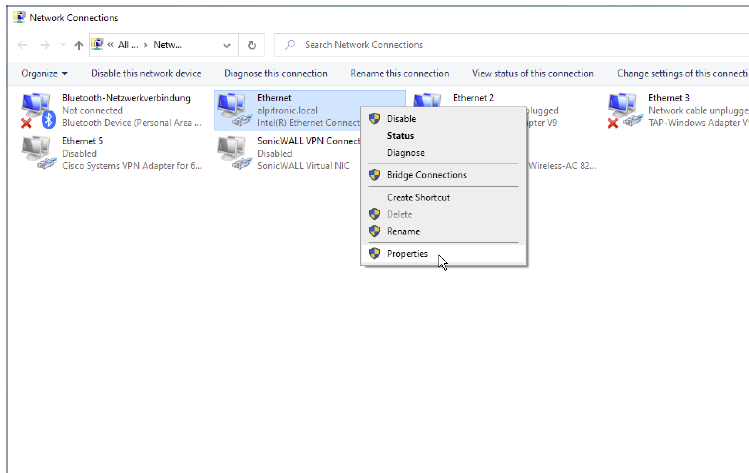The width and height of the screenshot is (749, 473).
Task: Open the Organize dropdown menu
Action: click(x=45, y=73)
